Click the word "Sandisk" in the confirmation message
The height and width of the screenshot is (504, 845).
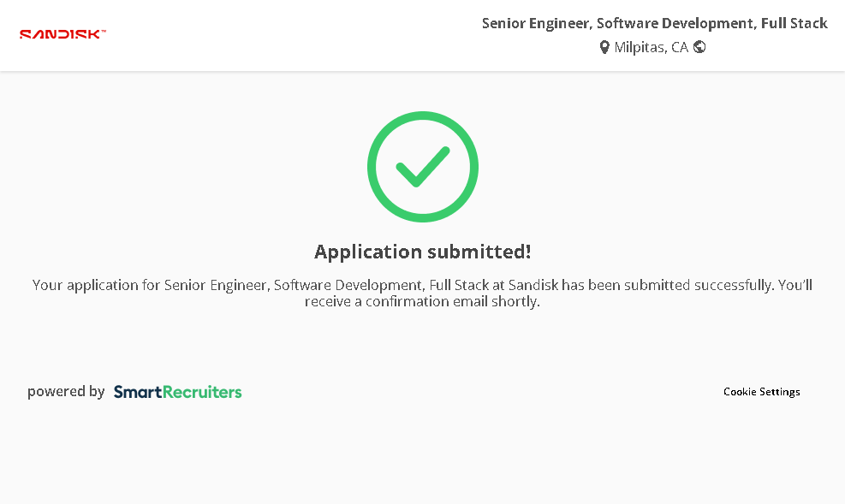click(533, 285)
